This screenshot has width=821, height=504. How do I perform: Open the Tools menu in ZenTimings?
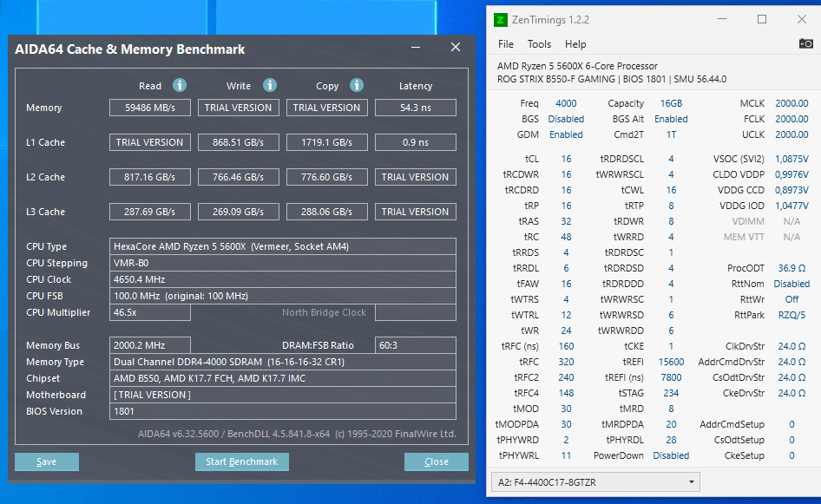pyautogui.click(x=539, y=44)
